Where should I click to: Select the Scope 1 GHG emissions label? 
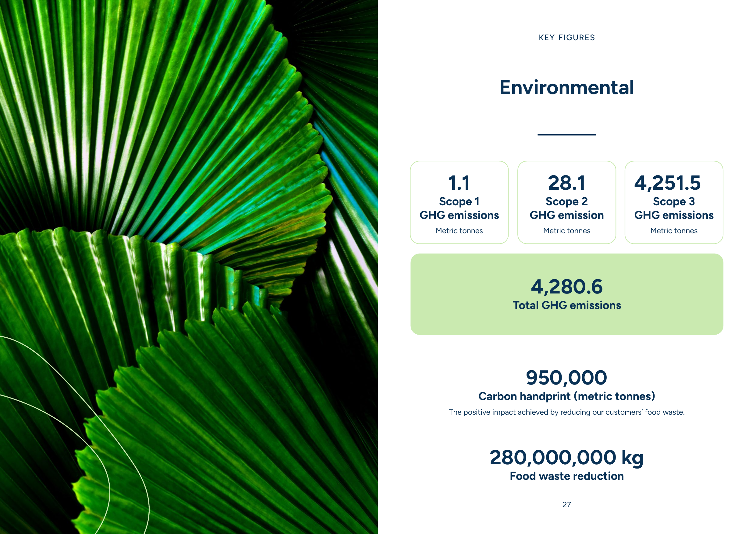click(x=459, y=208)
